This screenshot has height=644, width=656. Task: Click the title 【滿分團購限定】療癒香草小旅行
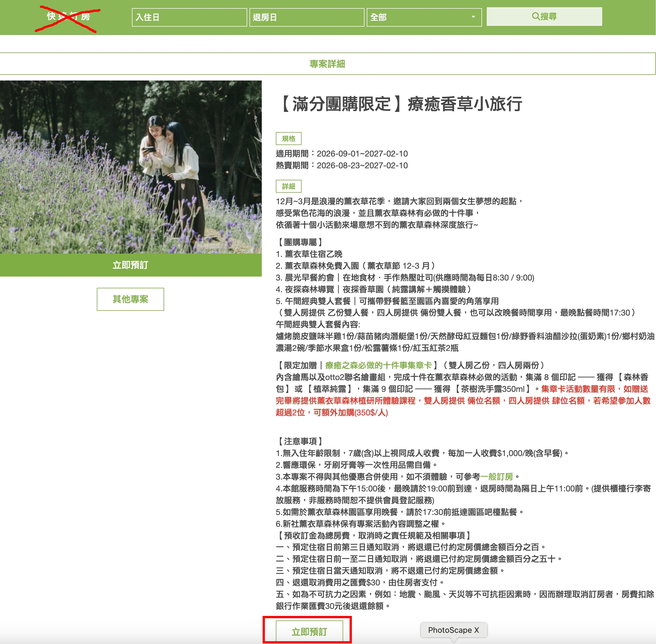(x=399, y=104)
